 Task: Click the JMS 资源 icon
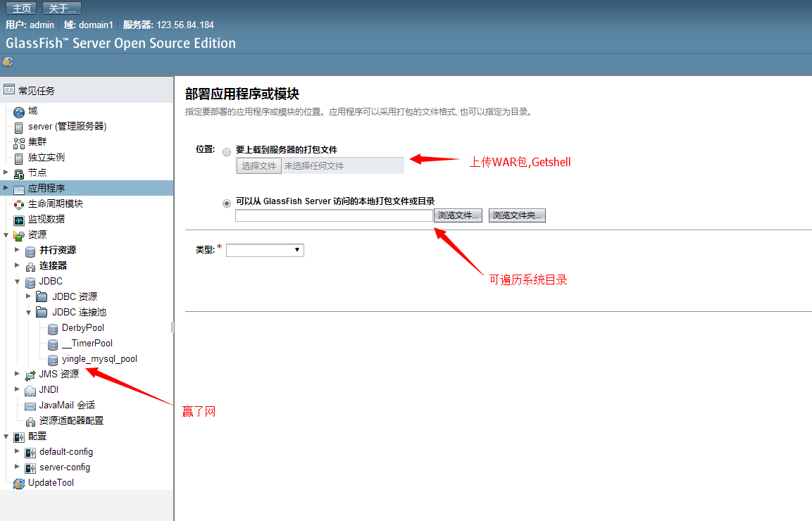(30, 375)
